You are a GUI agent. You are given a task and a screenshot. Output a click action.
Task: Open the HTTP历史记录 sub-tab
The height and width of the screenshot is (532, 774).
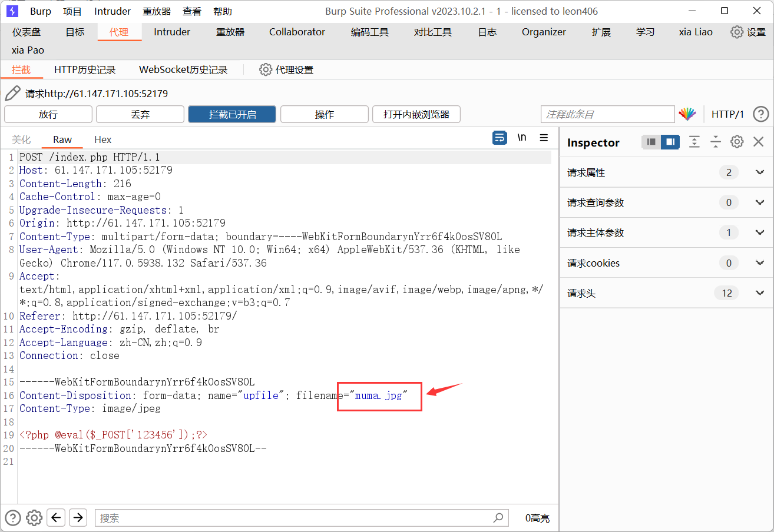[x=85, y=70]
